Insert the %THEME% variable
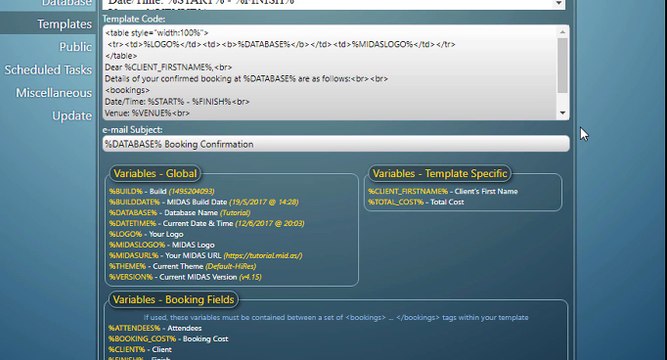Viewport: 667px width, 360px height. 128,266
